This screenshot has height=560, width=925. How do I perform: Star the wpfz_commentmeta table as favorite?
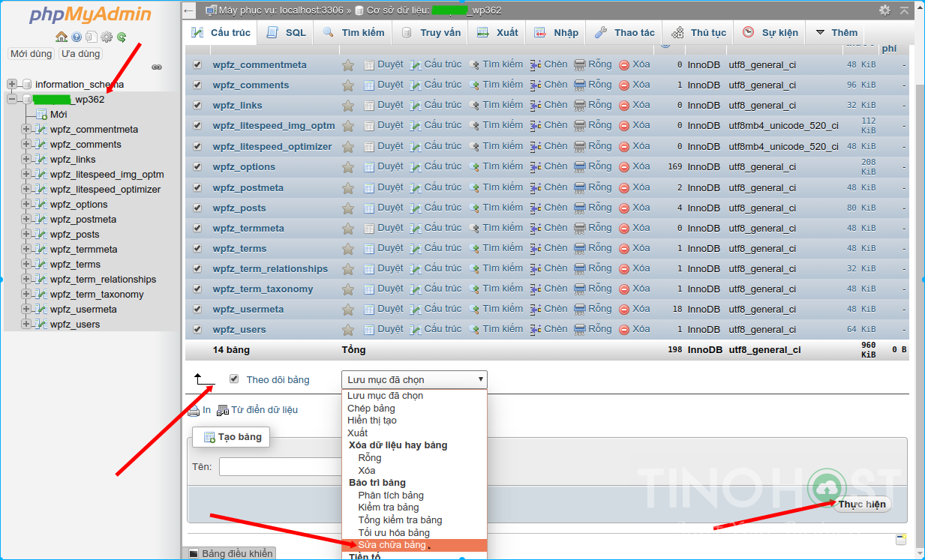click(348, 65)
